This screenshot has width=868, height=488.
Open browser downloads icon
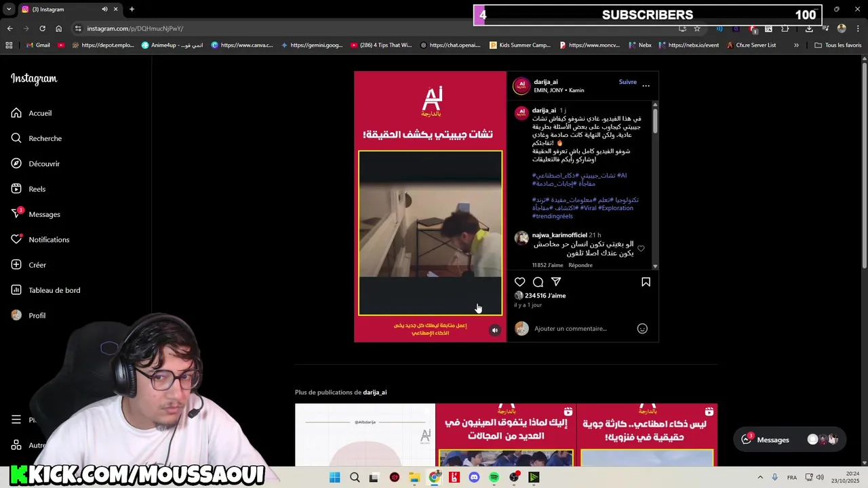pos(809,28)
